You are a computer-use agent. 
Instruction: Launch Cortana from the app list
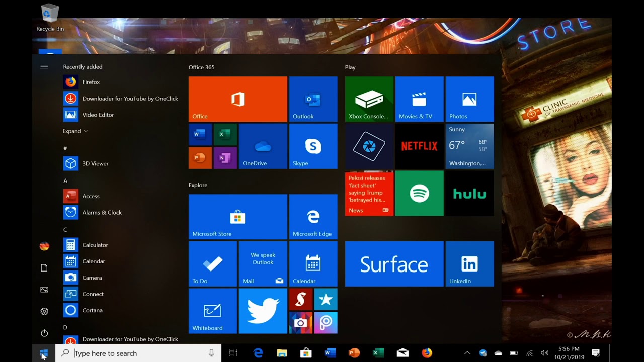click(x=121, y=310)
